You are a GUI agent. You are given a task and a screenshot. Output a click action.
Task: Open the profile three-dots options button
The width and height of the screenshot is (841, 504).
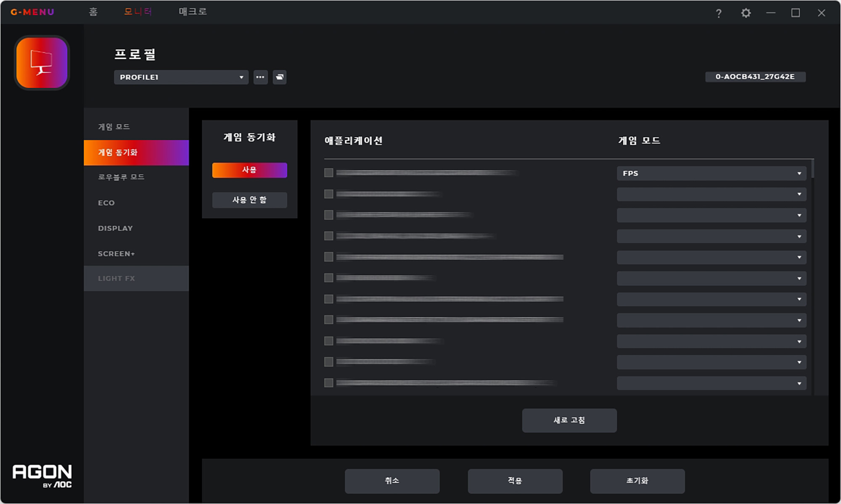tap(260, 77)
